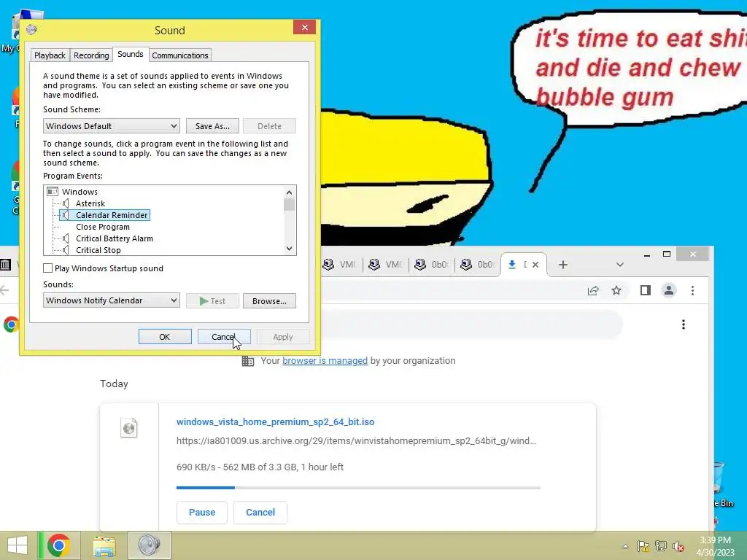Open the browser is managed link
Screen dimensions: 747x560
325,360
